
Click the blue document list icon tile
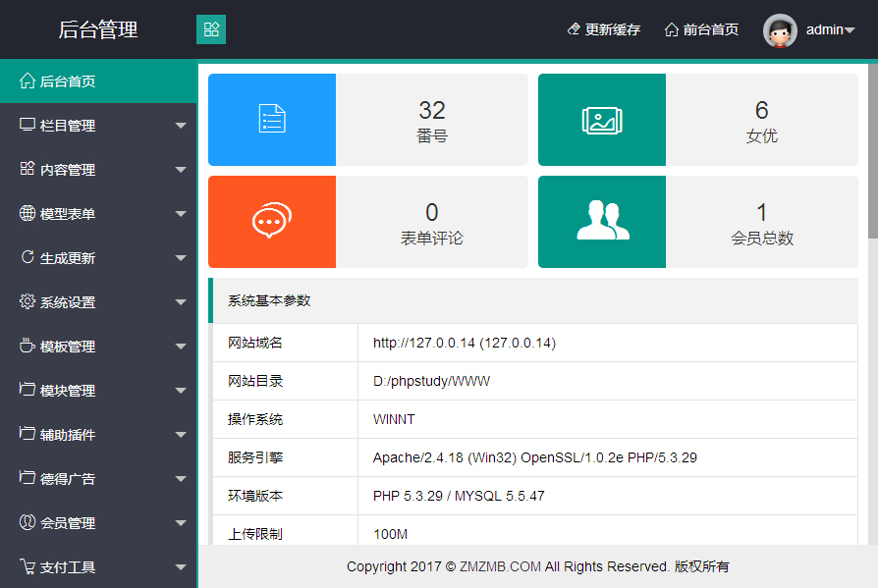coord(272,120)
